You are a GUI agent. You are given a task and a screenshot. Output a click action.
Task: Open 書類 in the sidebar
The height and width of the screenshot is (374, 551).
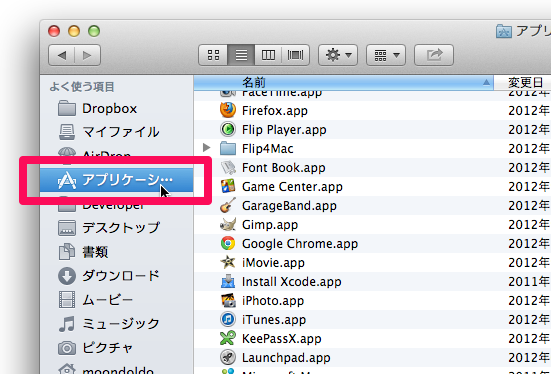[117, 252]
